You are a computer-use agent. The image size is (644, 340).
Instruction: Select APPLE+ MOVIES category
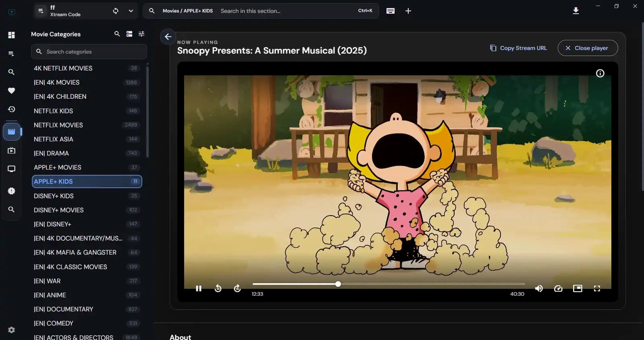87,167
